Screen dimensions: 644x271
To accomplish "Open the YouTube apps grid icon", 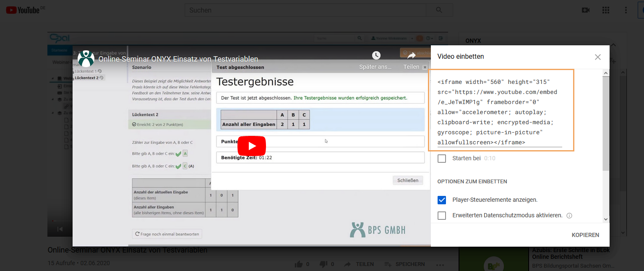I will (606, 10).
